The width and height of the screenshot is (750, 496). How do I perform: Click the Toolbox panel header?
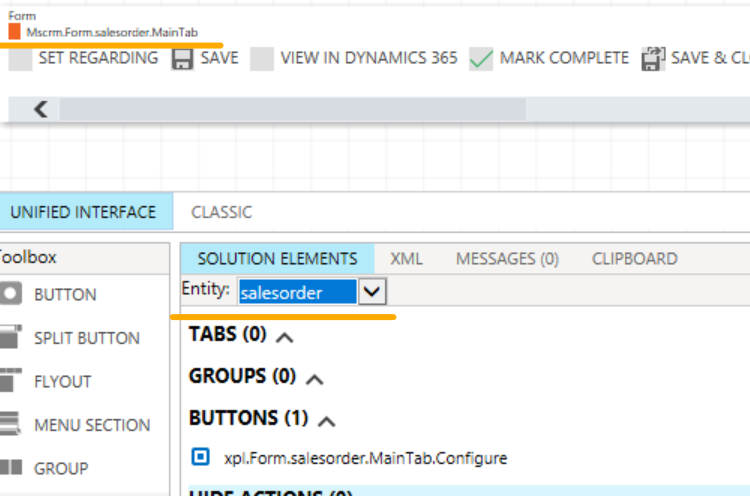coord(84,258)
